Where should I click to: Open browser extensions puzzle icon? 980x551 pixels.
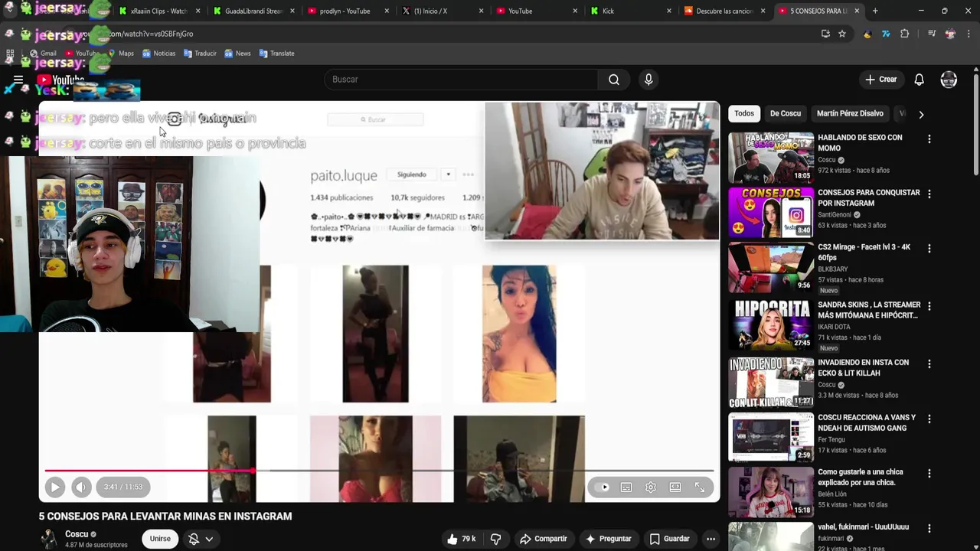pyautogui.click(x=905, y=34)
